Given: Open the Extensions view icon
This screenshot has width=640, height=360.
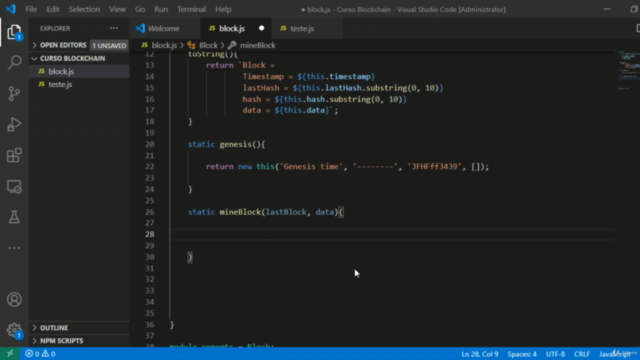Looking at the screenshot, I should tap(14, 156).
